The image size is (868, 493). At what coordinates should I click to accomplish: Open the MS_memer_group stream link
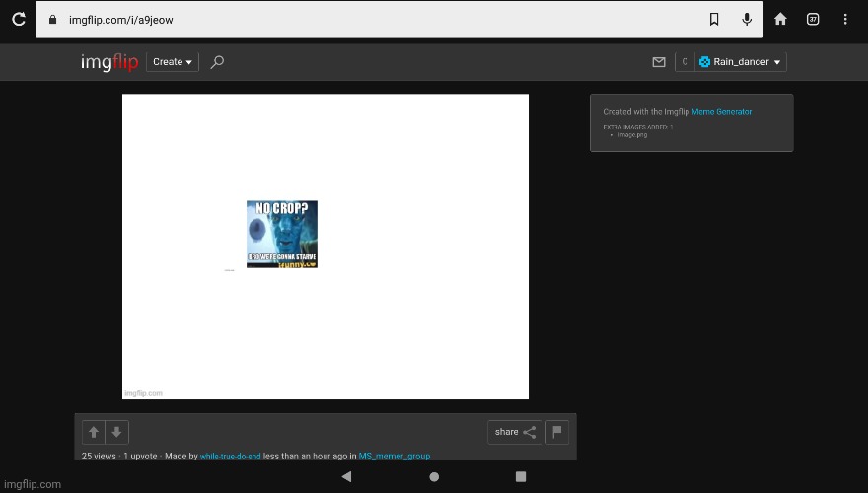click(x=394, y=457)
